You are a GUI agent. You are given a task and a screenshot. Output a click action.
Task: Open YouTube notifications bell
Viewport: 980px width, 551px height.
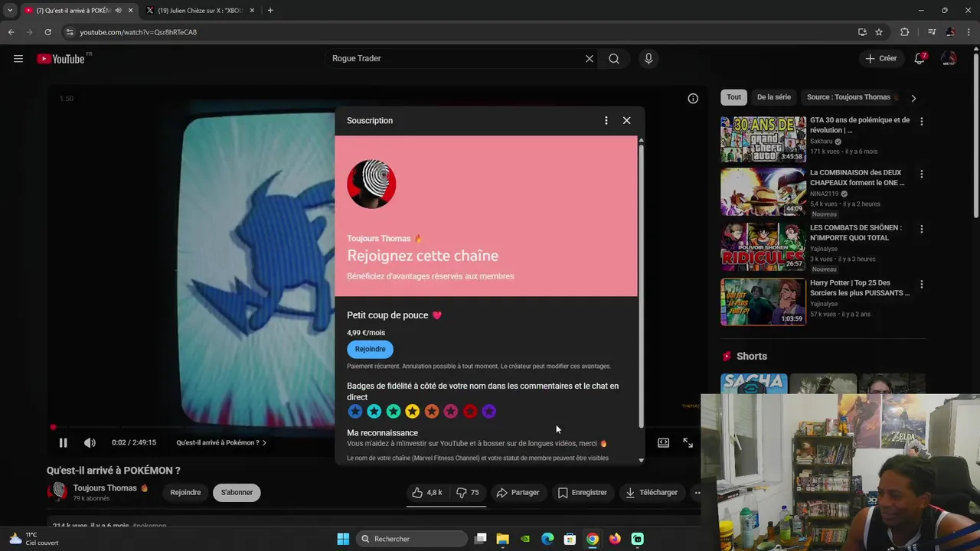(x=920, y=59)
